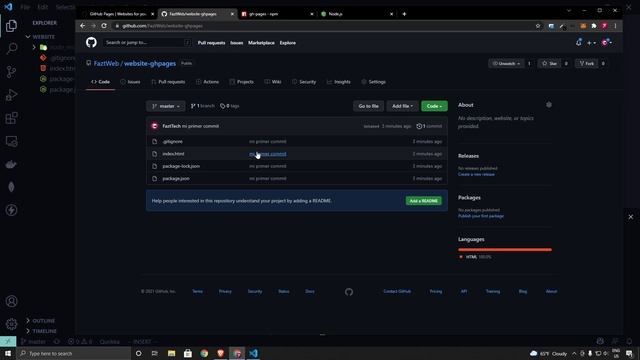Viewport: 640px width, 360px height.
Task: Switch to the Insights tab
Action: [x=339, y=82]
